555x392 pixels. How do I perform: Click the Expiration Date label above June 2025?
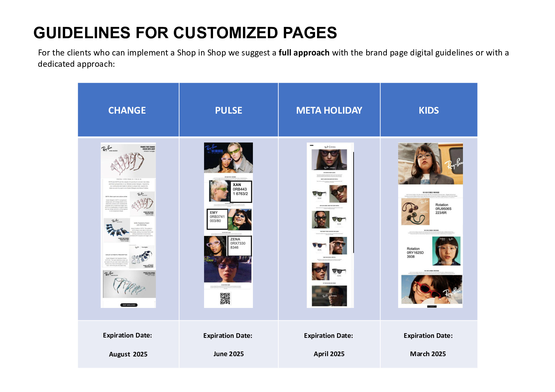click(x=228, y=336)
